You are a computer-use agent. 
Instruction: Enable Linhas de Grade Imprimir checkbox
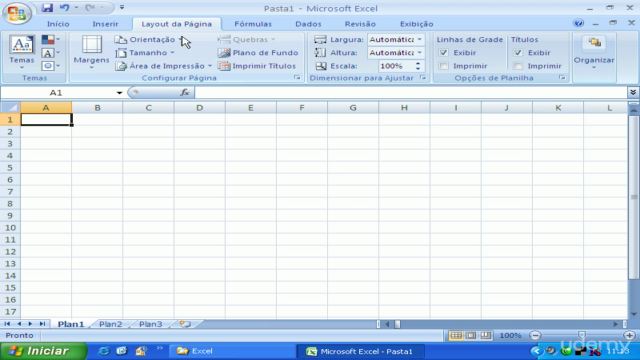coord(444,66)
